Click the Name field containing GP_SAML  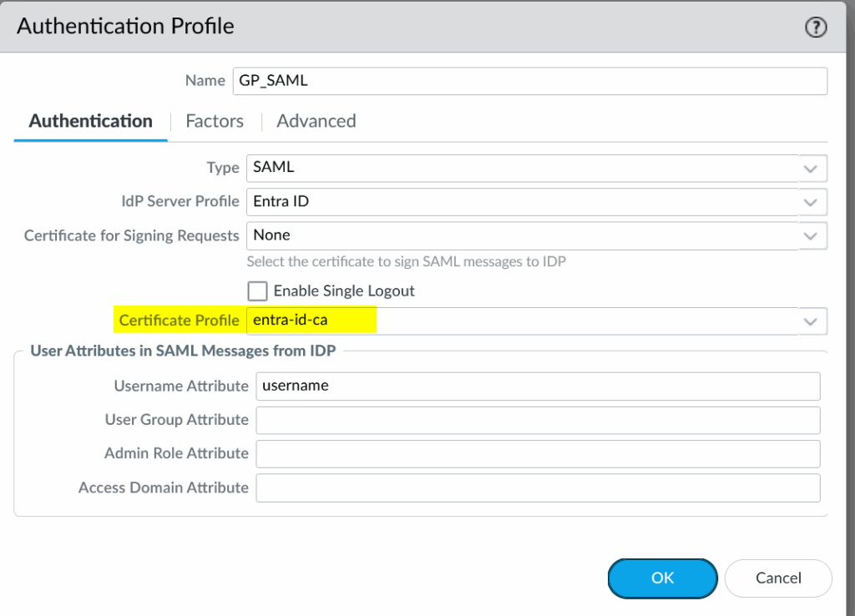tap(529, 81)
